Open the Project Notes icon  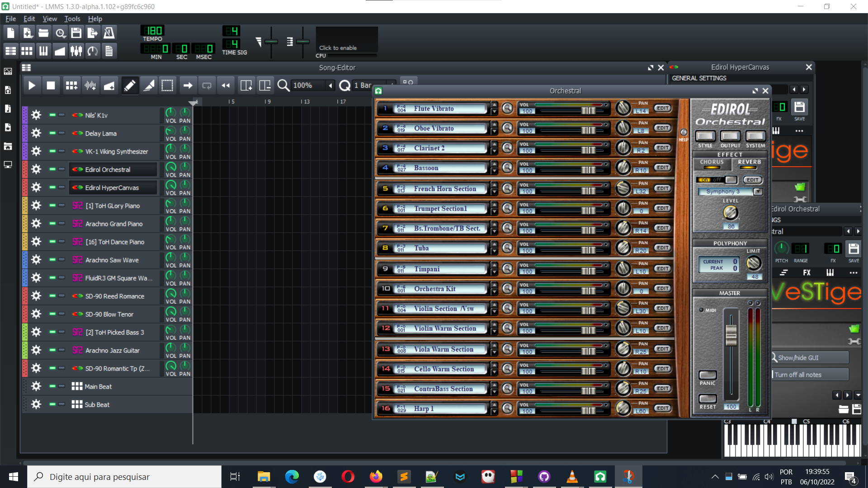point(109,51)
